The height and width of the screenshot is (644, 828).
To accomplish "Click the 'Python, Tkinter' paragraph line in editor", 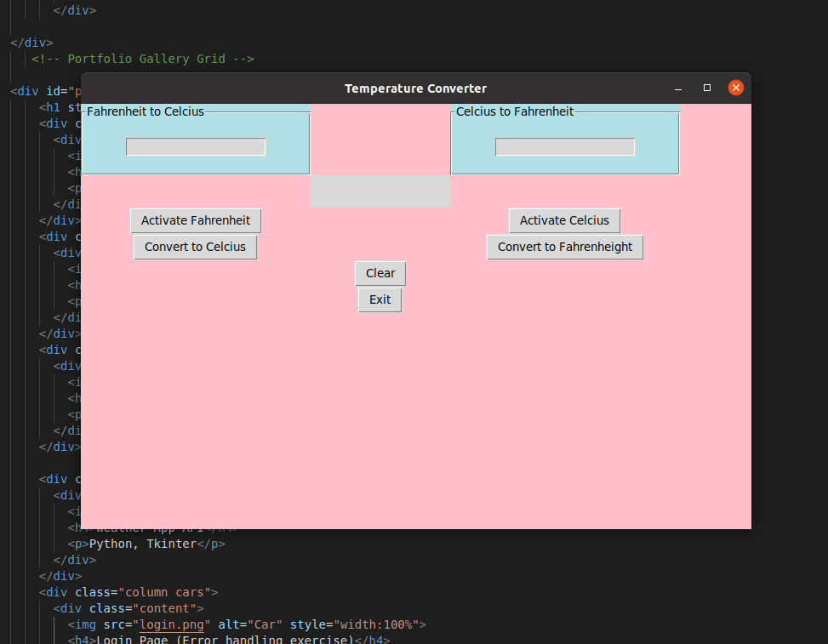I will (146, 544).
